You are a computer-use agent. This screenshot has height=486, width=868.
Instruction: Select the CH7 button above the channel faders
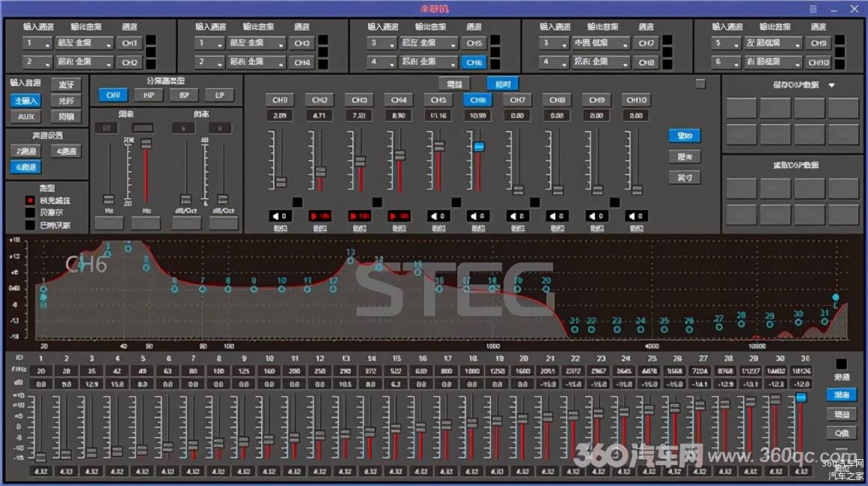point(516,99)
